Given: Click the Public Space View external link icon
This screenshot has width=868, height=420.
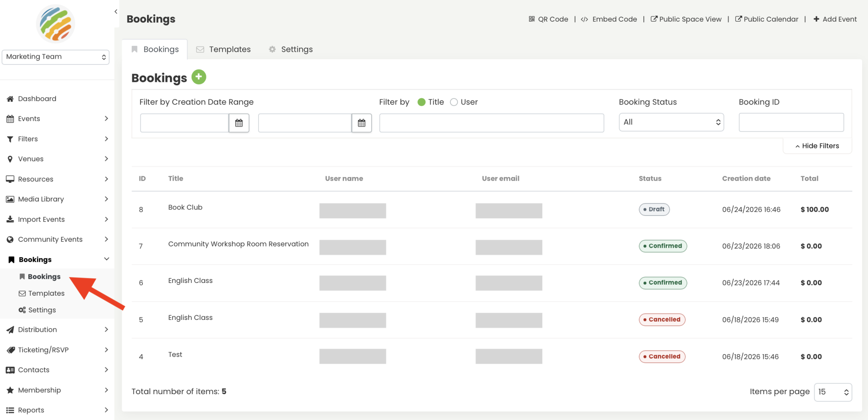Looking at the screenshot, I should (654, 19).
